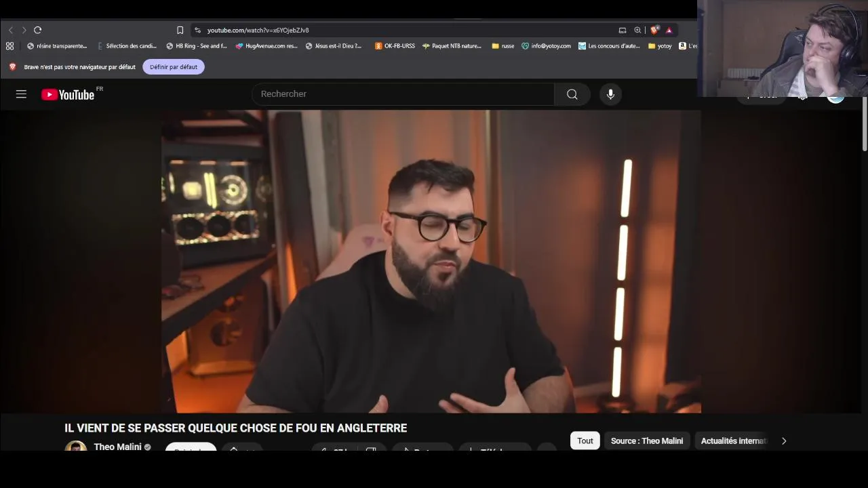Open the 'Jésus est-il Dieu ?...' bookmark
This screenshot has height=488, width=868.
click(334, 46)
